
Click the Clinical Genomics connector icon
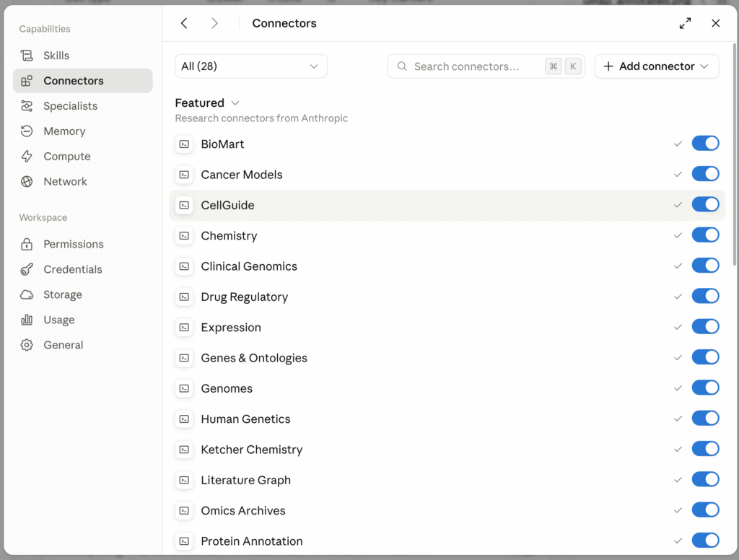184,266
